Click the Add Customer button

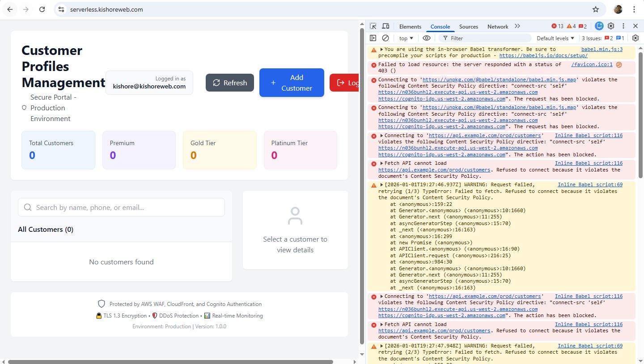[292, 83]
